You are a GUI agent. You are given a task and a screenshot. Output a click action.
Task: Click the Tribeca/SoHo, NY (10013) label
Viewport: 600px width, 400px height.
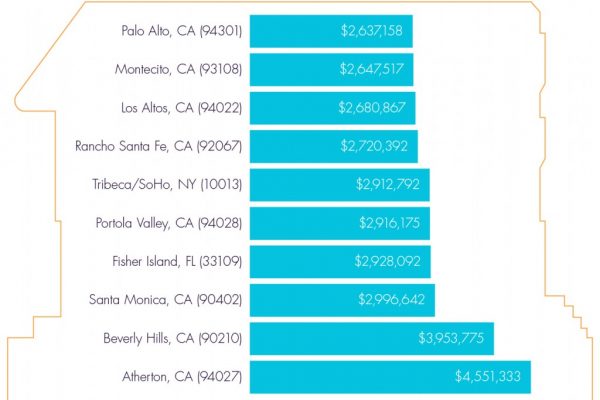coord(166,184)
